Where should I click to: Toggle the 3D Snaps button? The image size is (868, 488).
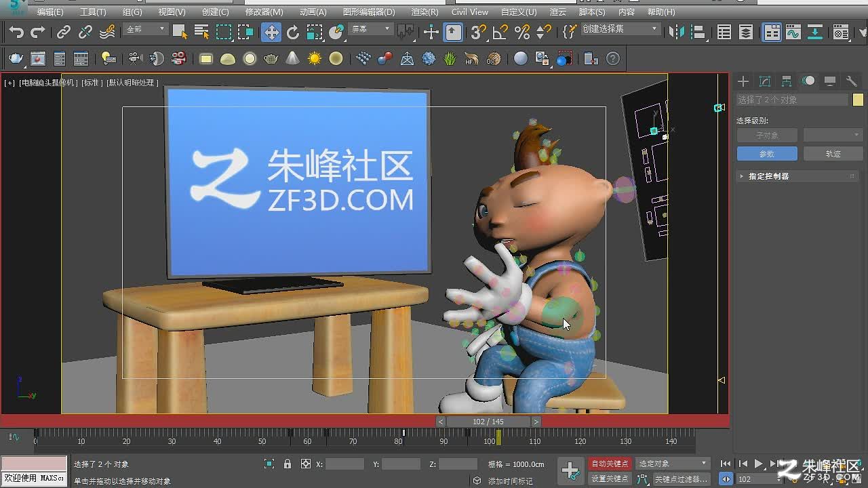point(479,32)
